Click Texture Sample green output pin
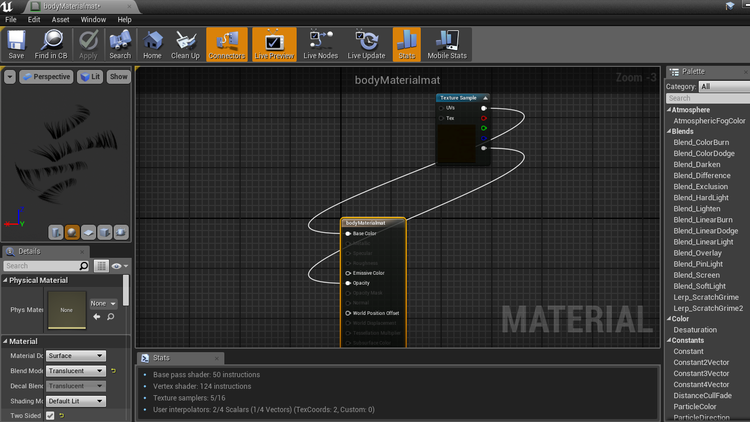The height and width of the screenshot is (422, 750). pyautogui.click(x=484, y=128)
